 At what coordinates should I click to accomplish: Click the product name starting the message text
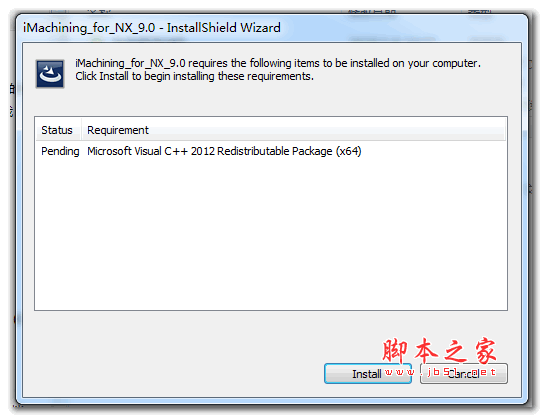pos(130,63)
